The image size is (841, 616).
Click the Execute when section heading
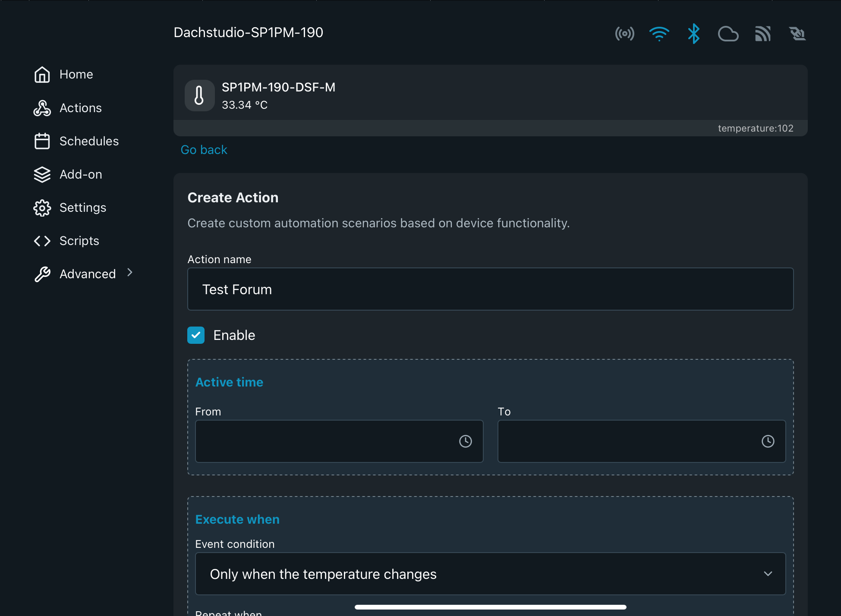tap(237, 519)
